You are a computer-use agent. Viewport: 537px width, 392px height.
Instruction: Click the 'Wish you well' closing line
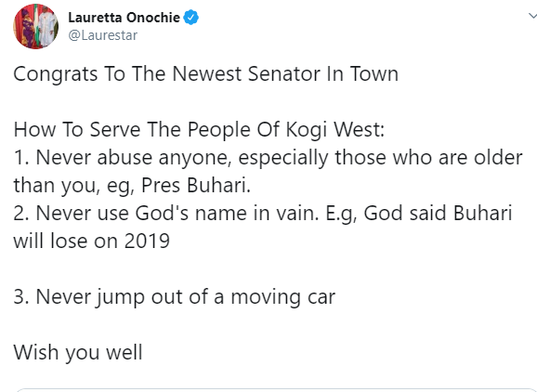tap(78, 352)
